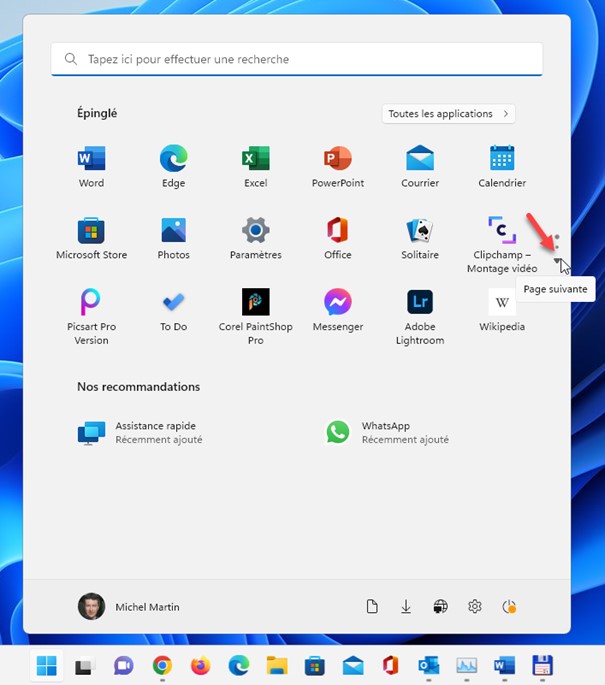Open the power options button
Image resolution: width=605 pixels, height=685 pixels.
(510, 607)
